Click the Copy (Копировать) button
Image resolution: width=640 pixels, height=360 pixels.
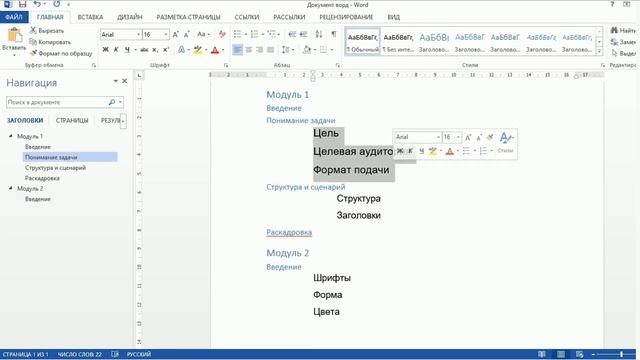click(x=50, y=42)
